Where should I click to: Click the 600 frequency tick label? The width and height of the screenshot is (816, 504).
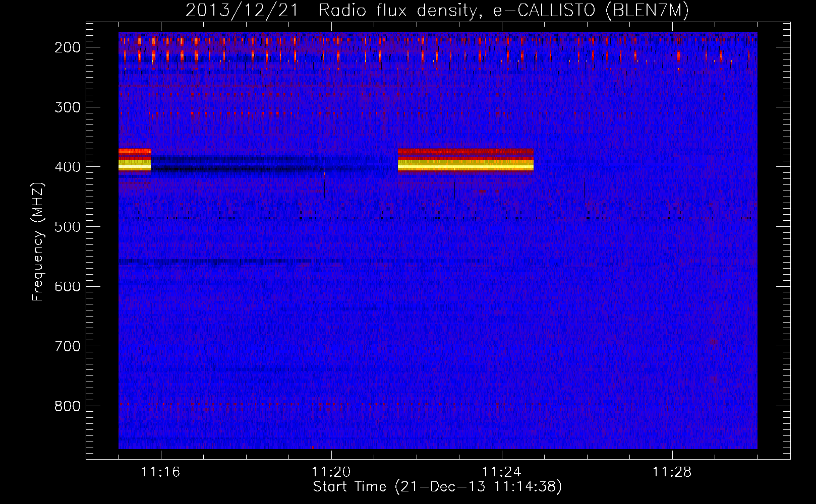(68, 286)
